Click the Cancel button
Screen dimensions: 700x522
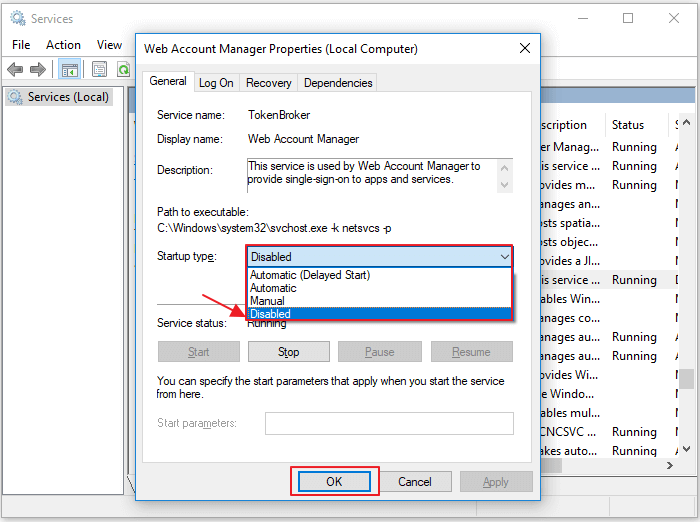[415, 482]
